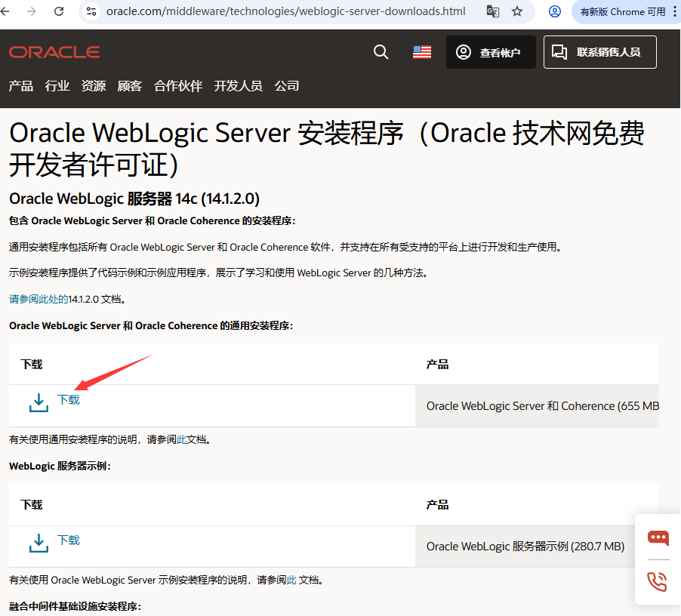Open the red chat bubble widget
Screen dimensions: 681x616
click(x=658, y=537)
